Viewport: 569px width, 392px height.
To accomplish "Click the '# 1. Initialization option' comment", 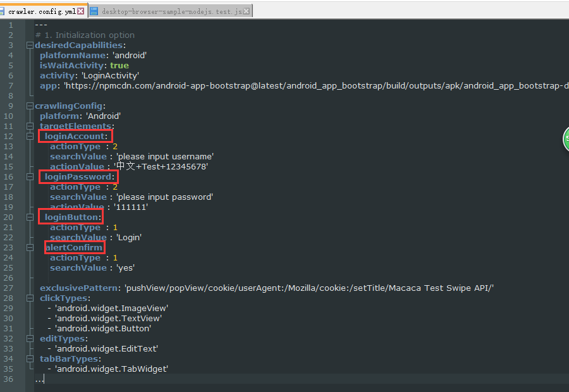I will [85, 35].
